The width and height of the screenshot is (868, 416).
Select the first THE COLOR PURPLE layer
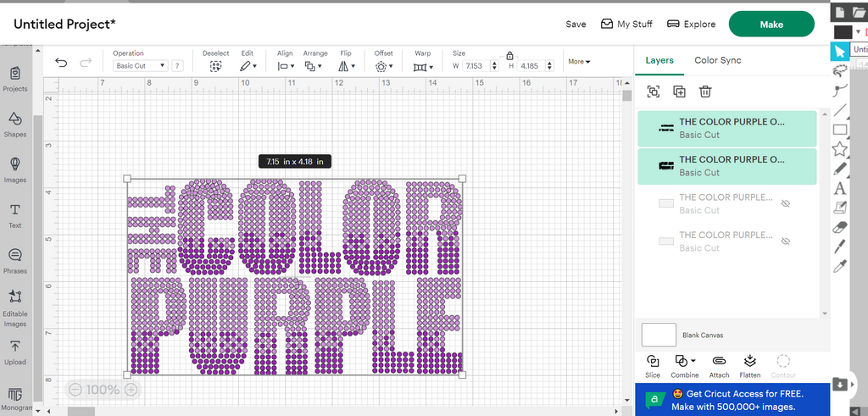(x=726, y=128)
